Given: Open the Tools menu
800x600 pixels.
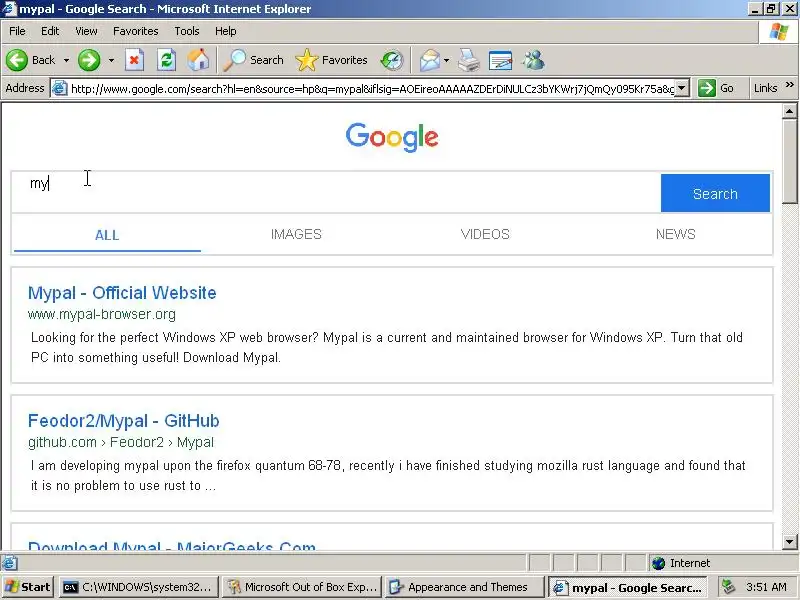Looking at the screenshot, I should click(187, 31).
